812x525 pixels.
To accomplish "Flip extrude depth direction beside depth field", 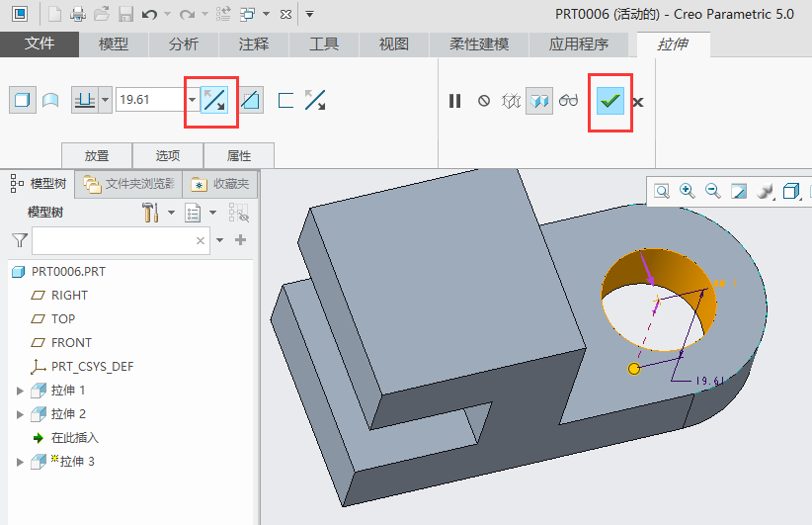I will (213, 100).
